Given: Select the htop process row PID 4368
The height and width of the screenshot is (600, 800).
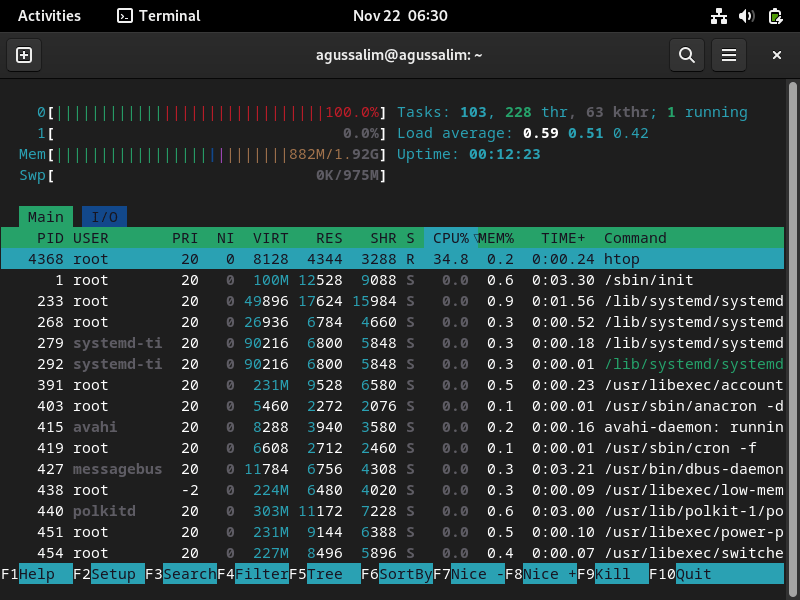Looking at the screenshot, I should point(392,259).
